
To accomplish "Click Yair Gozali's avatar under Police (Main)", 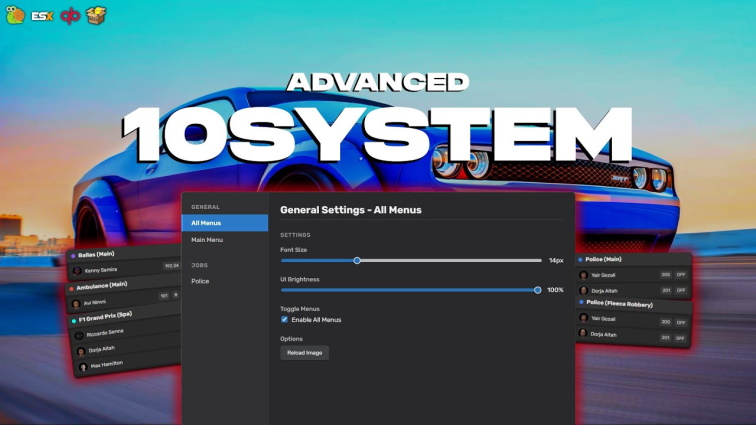I will [583, 275].
